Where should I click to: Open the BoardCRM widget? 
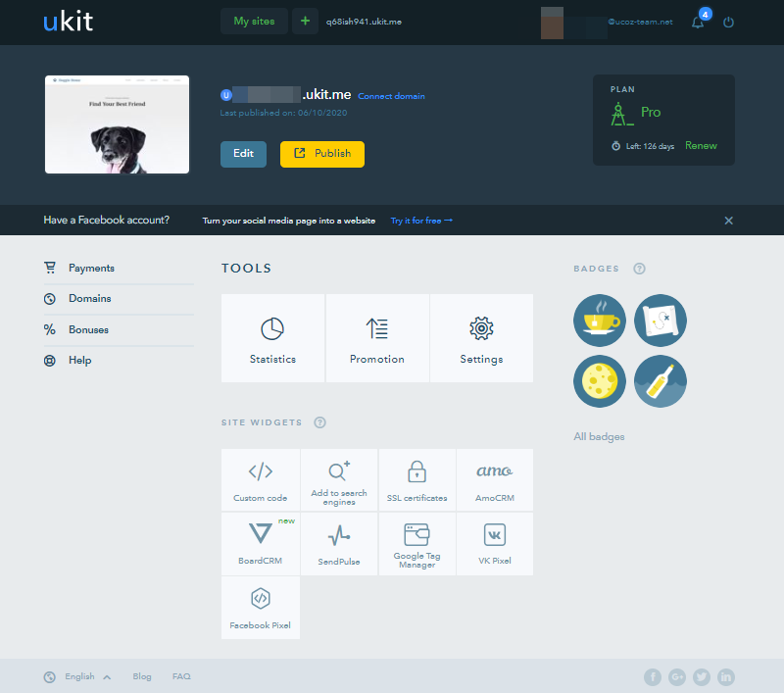pyautogui.click(x=260, y=543)
